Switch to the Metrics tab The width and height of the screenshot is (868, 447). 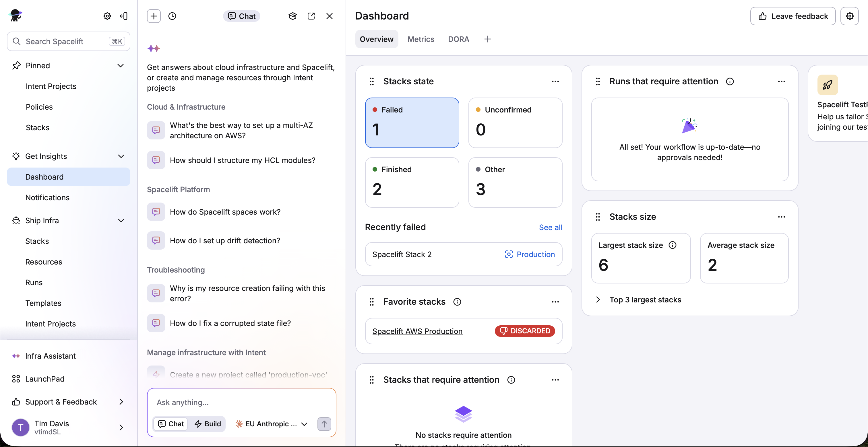[421, 39]
